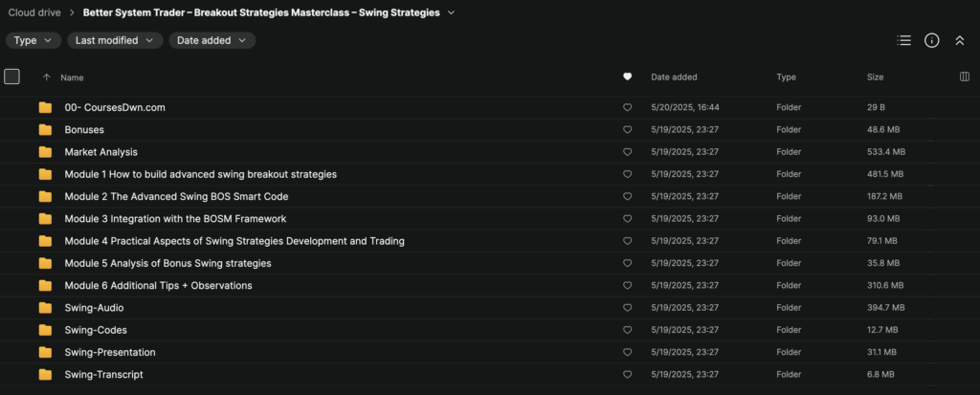Favorite the Swing-Transcript folder
Viewport: 980px width, 395px height.
pos(628,374)
